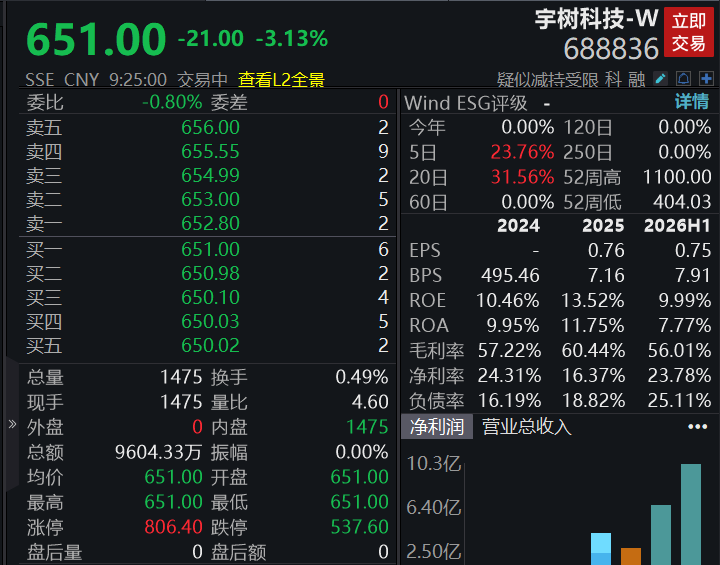Click the blue plus add-to-watchlist icon
The width and height of the screenshot is (720, 565).
(706, 79)
